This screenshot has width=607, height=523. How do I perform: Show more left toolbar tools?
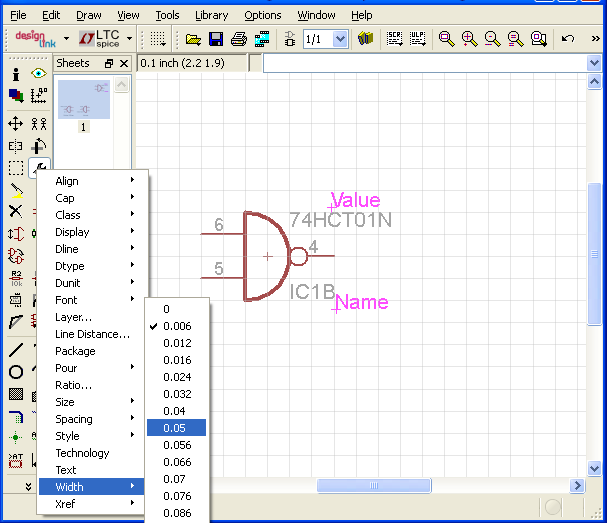click(x=28, y=486)
